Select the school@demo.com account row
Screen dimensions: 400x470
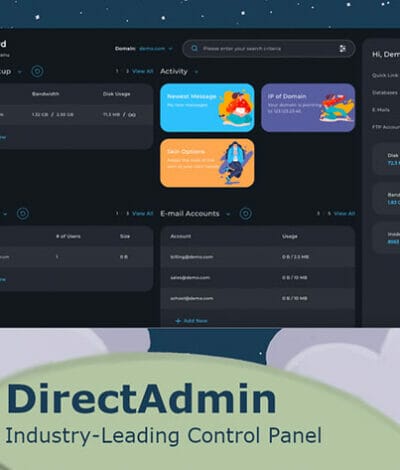(x=258, y=298)
